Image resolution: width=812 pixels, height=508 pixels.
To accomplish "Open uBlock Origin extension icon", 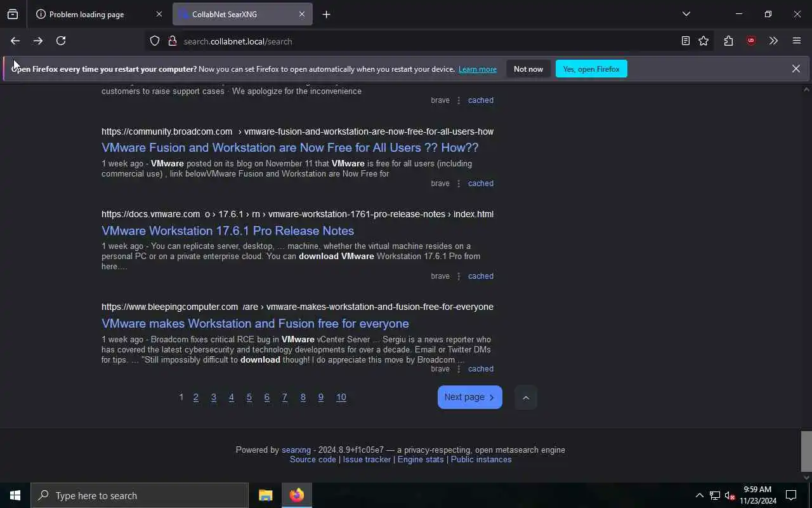I will tap(751, 41).
